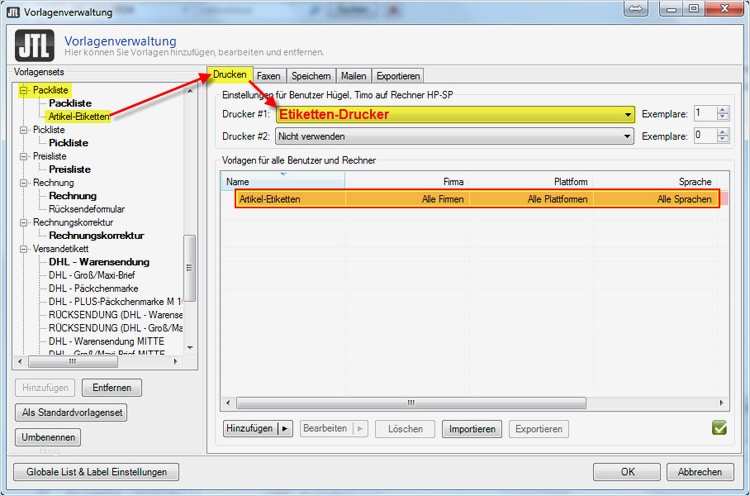Click the Entfernen button
Viewport: 750px width, 496px height.
[112, 388]
